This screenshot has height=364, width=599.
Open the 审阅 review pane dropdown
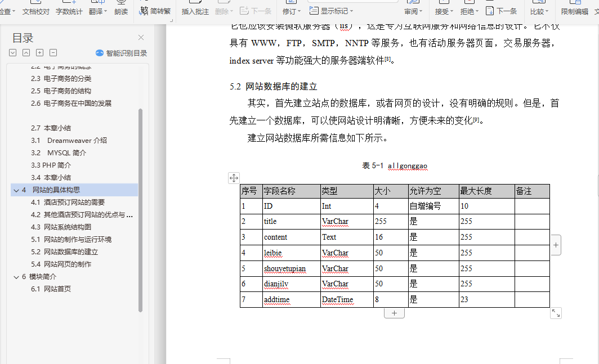coord(413,11)
